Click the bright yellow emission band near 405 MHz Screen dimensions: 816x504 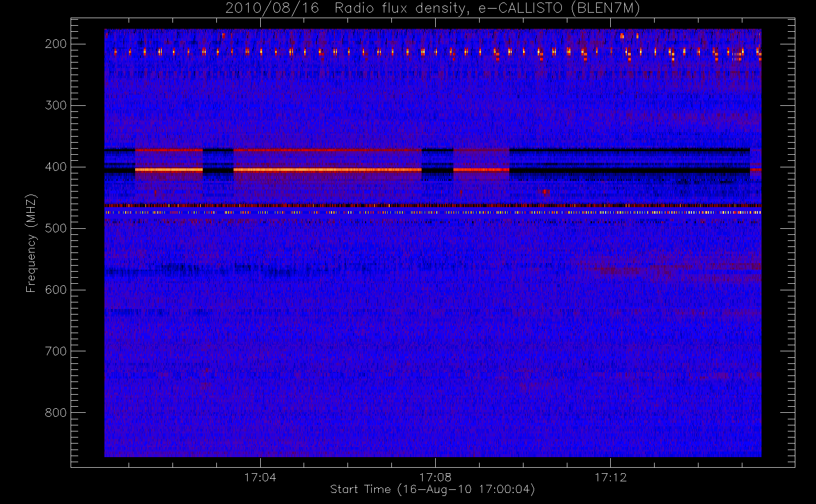(327, 170)
